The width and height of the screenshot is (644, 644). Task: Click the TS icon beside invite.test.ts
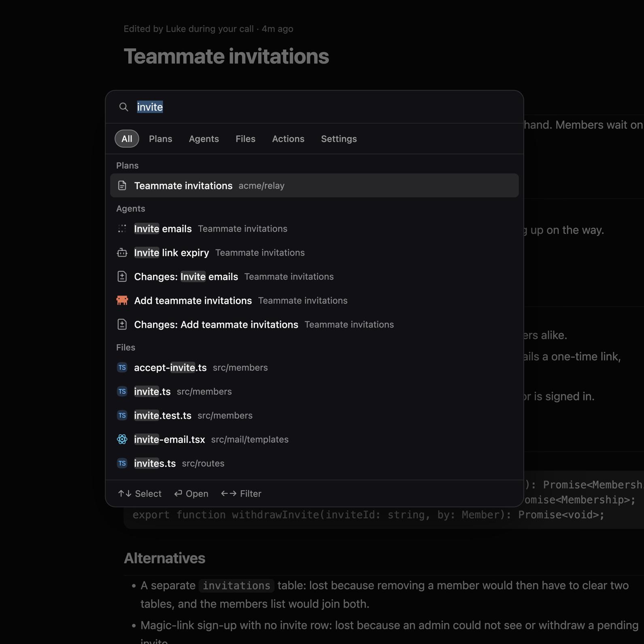pos(122,415)
